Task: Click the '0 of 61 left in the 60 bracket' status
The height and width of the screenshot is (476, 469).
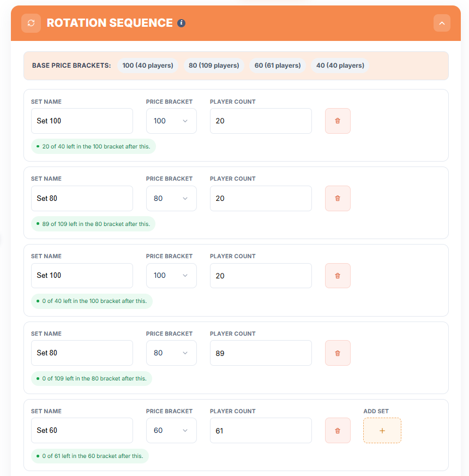Action: coord(90,456)
